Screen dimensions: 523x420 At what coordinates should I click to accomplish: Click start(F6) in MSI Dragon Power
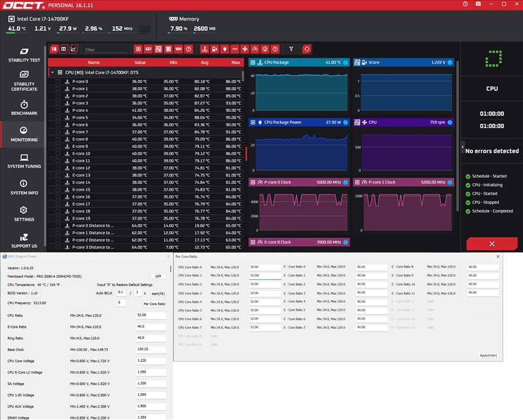pyautogui.click(x=158, y=294)
